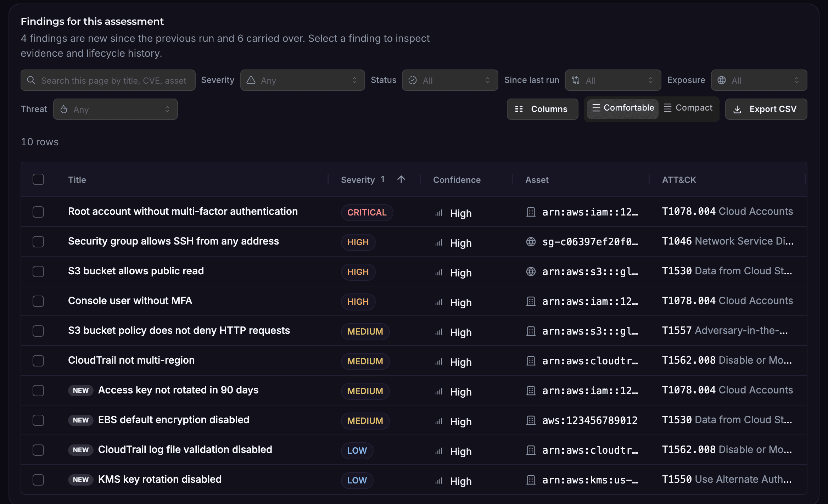Check the CloudTrail not multi-region row
The image size is (828, 504).
(x=38, y=361)
